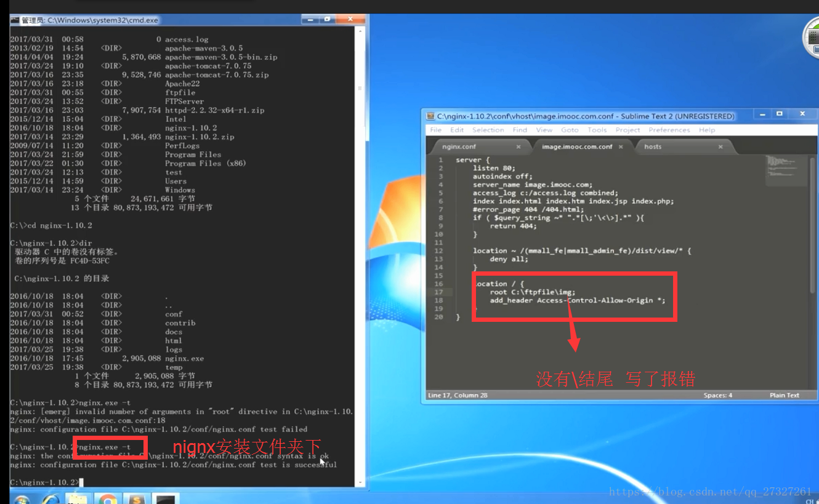The width and height of the screenshot is (819, 504).
Task: Close the hosts tab
Action: click(720, 147)
